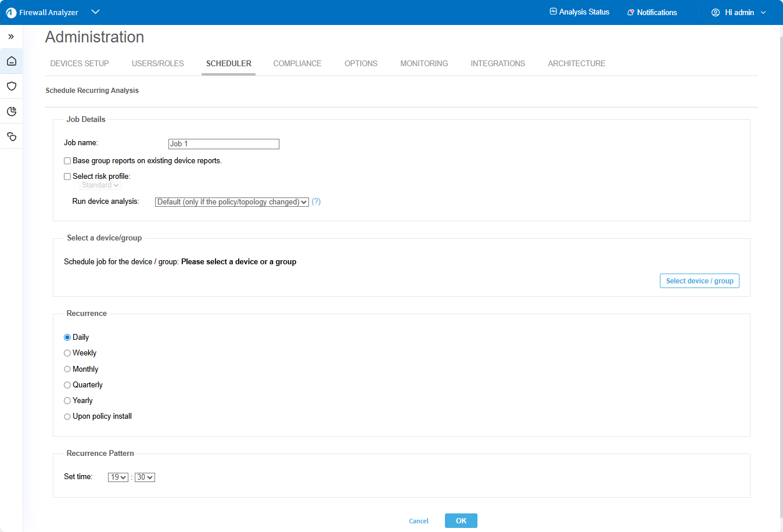Click the double-shield icon in the sidebar

(x=12, y=137)
